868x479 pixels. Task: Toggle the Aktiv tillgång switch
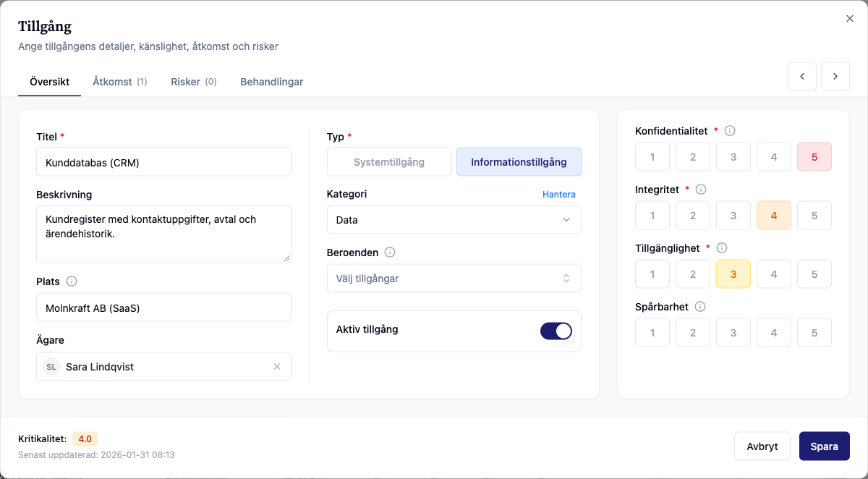tap(556, 331)
